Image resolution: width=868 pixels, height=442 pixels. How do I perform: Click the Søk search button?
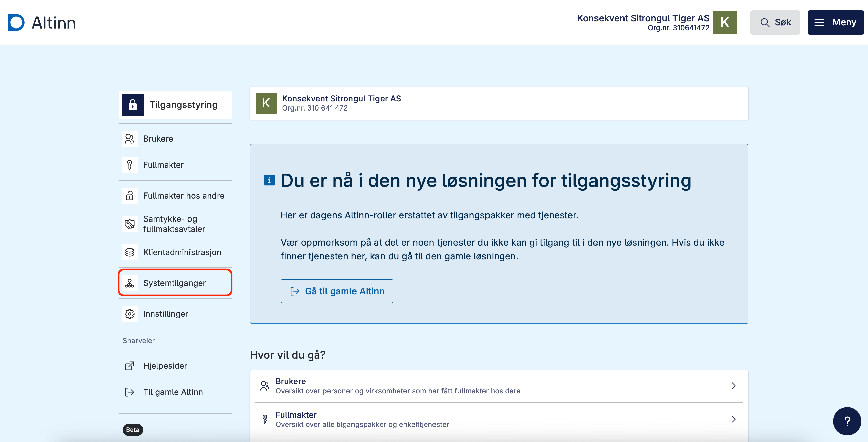click(x=775, y=22)
